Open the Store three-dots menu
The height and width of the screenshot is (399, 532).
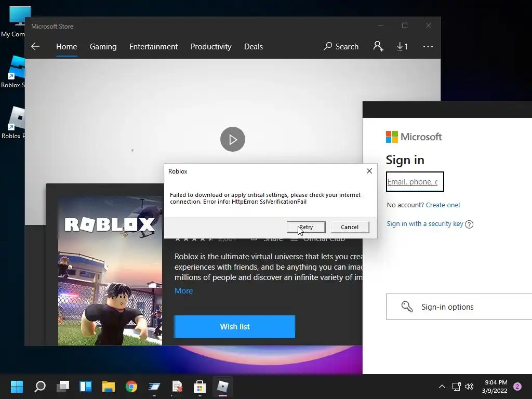428,46
